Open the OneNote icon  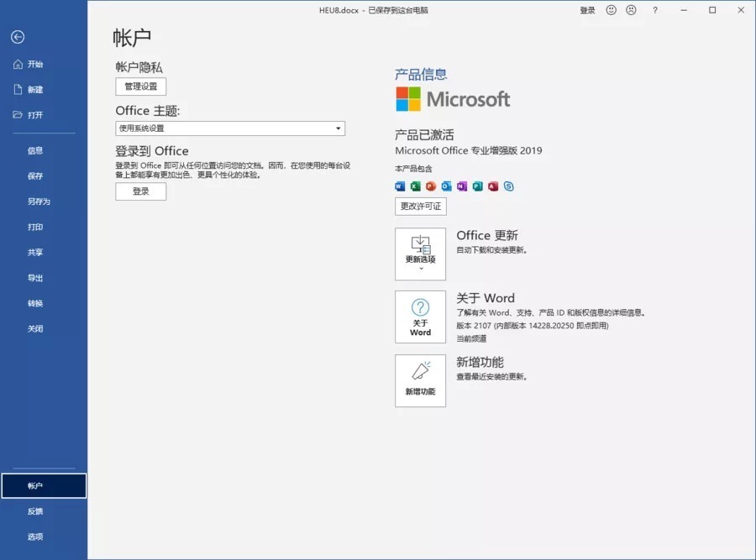pyautogui.click(x=462, y=186)
